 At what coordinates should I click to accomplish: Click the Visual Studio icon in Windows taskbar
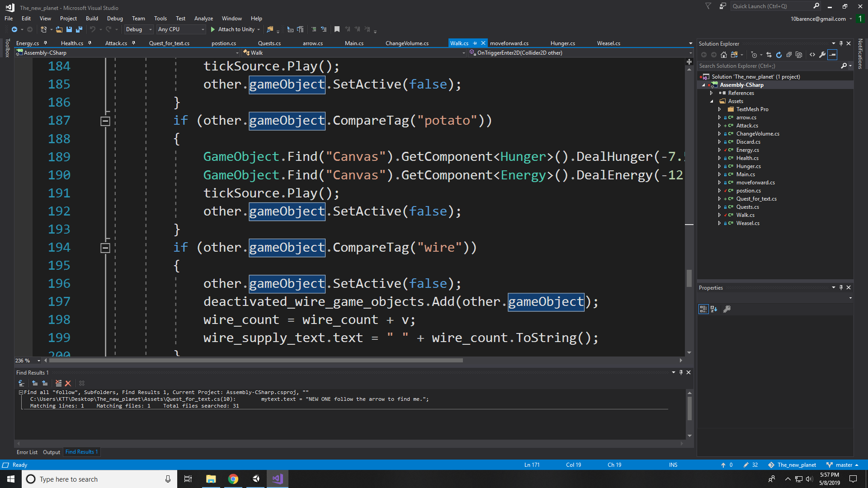[x=277, y=479]
